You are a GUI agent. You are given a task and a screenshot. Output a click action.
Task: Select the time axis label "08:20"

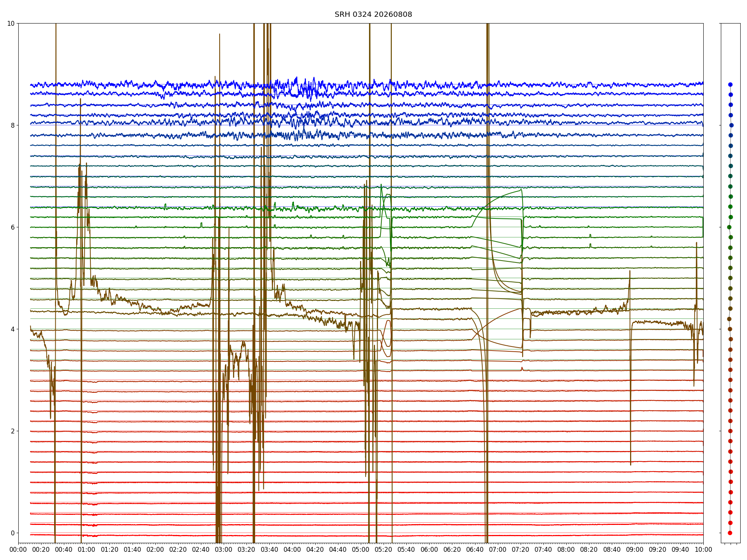click(589, 550)
